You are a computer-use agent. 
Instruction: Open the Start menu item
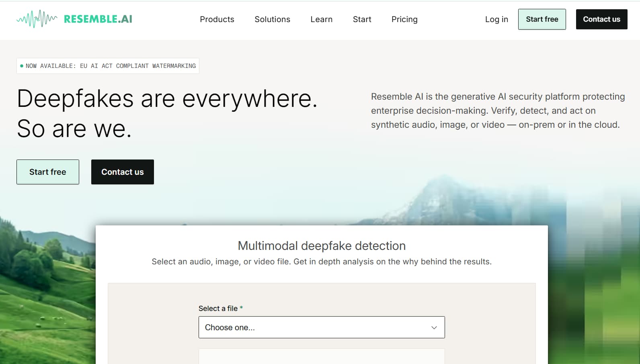pyautogui.click(x=362, y=19)
